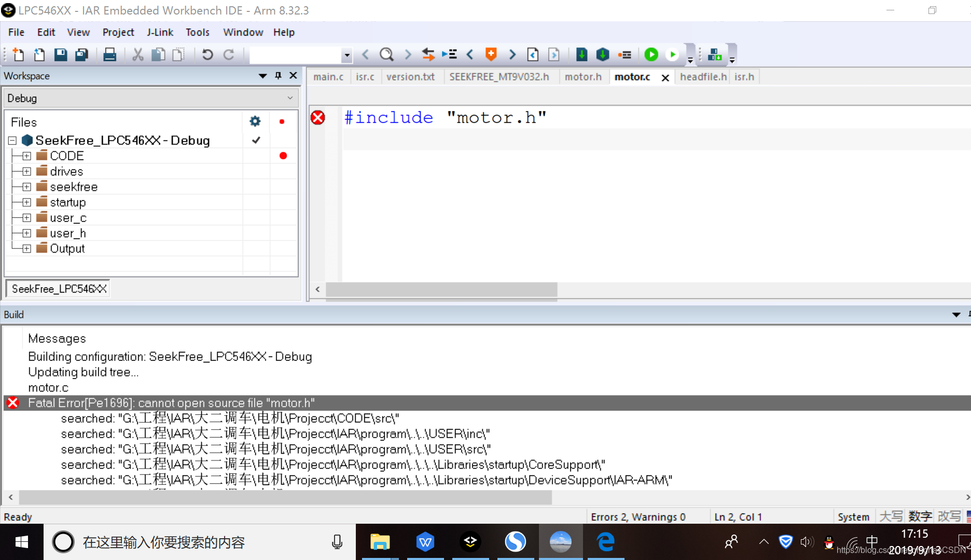Click the Find Next arrow icon
971x560 pixels.
(408, 54)
